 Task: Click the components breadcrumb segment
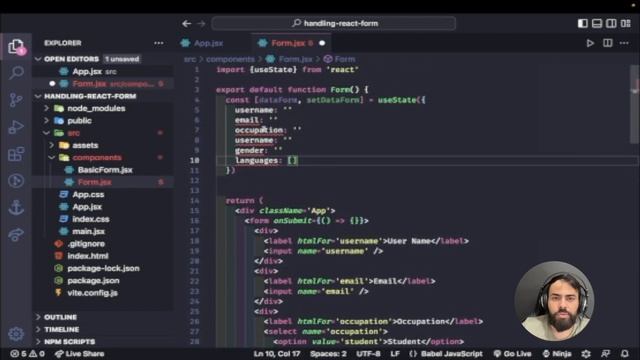(230, 60)
